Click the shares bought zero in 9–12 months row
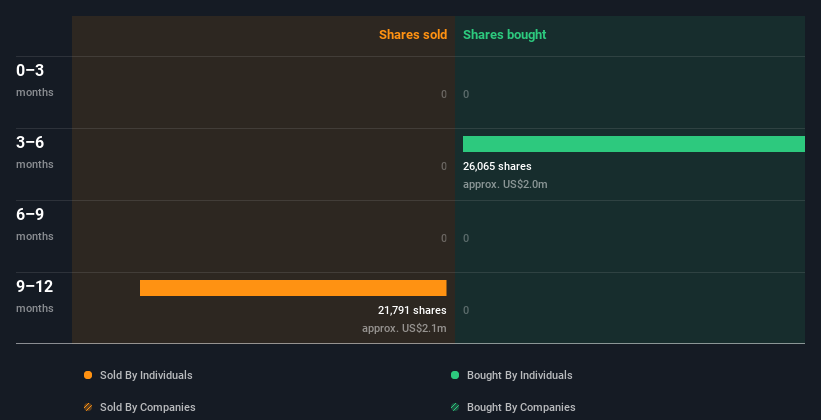Image resolution: width=821 pixels, height=420 pixels. pyautogui.click(x=466, y=310)
